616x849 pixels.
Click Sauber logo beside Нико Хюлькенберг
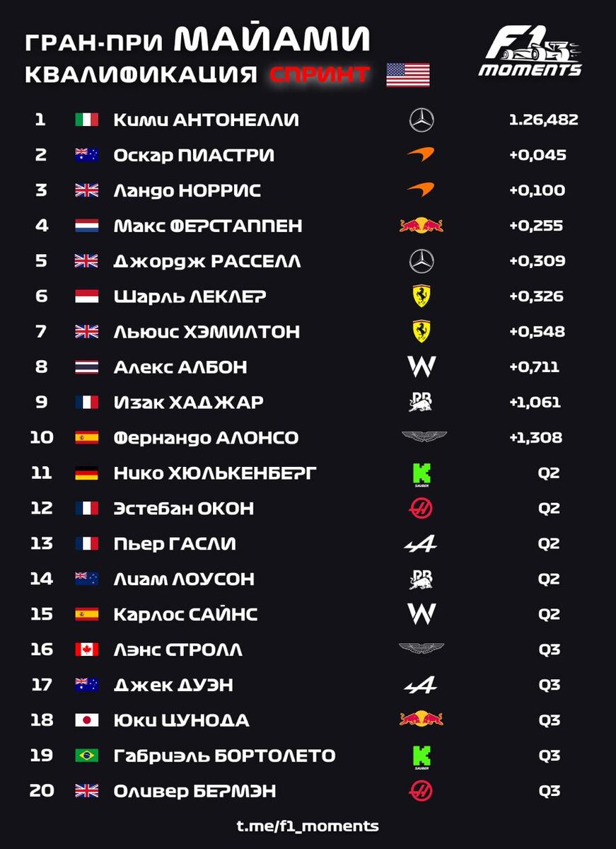click(422, 473)
